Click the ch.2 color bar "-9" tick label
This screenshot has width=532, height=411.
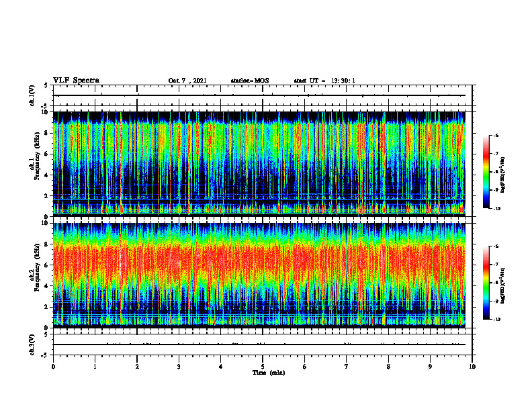496,301
